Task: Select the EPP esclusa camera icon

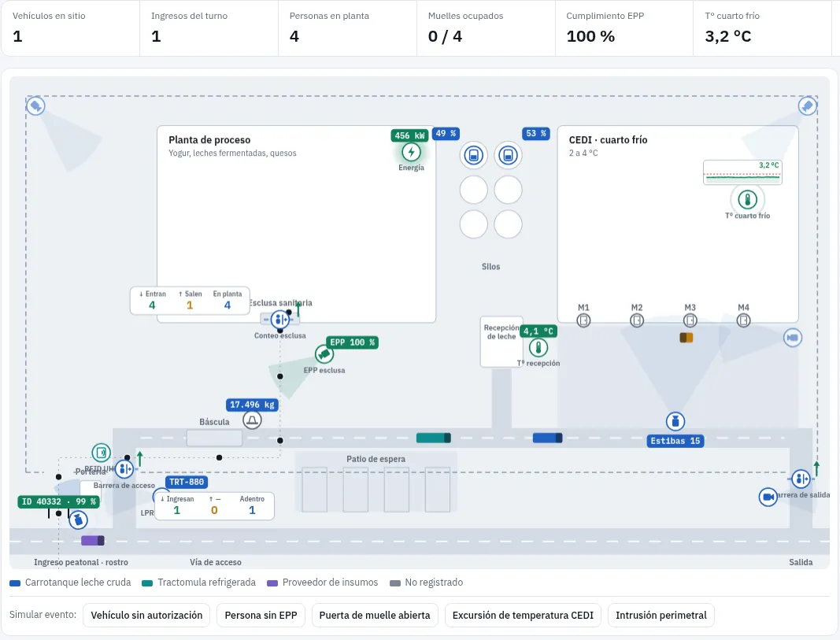Action: [x=324, y=354]
